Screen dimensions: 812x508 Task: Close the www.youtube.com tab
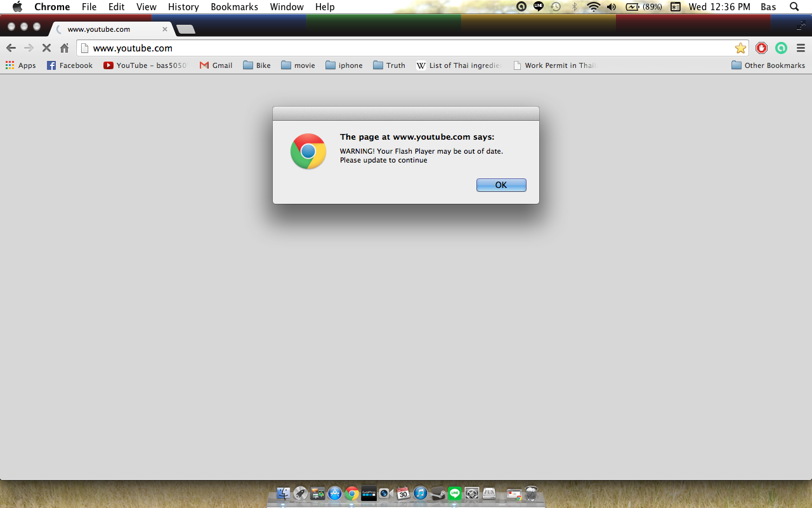165,29
